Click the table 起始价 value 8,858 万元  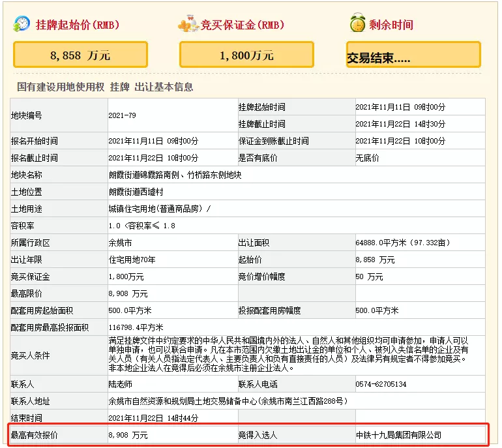pos(375,260)
